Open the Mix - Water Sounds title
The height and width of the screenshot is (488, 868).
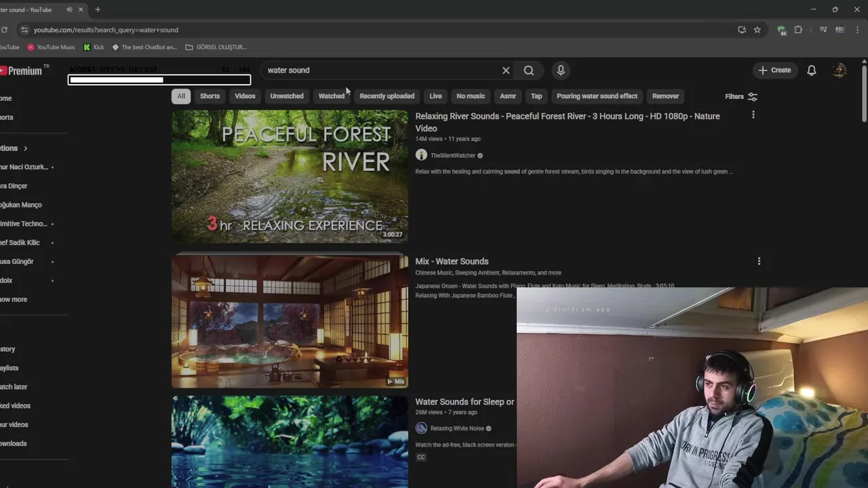[452, 262]
